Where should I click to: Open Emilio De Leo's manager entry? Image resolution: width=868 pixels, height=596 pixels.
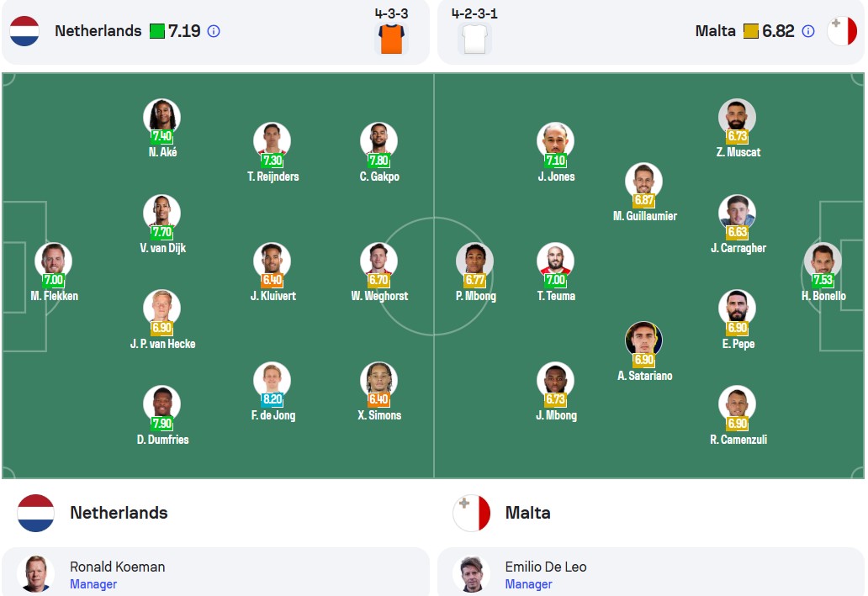coord(651,574)
